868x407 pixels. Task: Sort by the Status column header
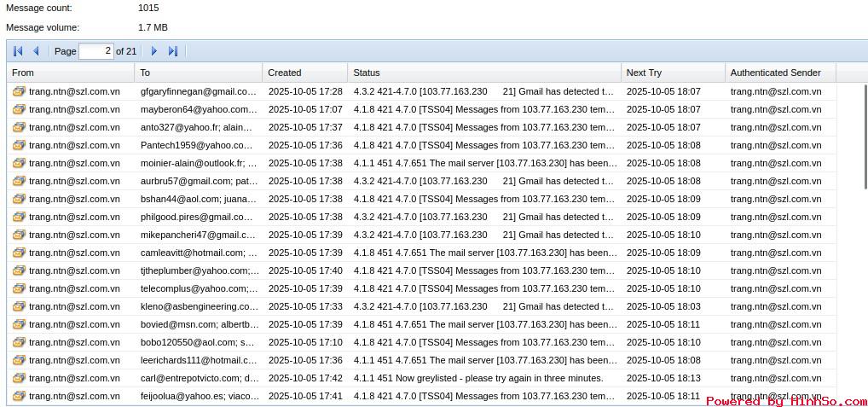483,73
